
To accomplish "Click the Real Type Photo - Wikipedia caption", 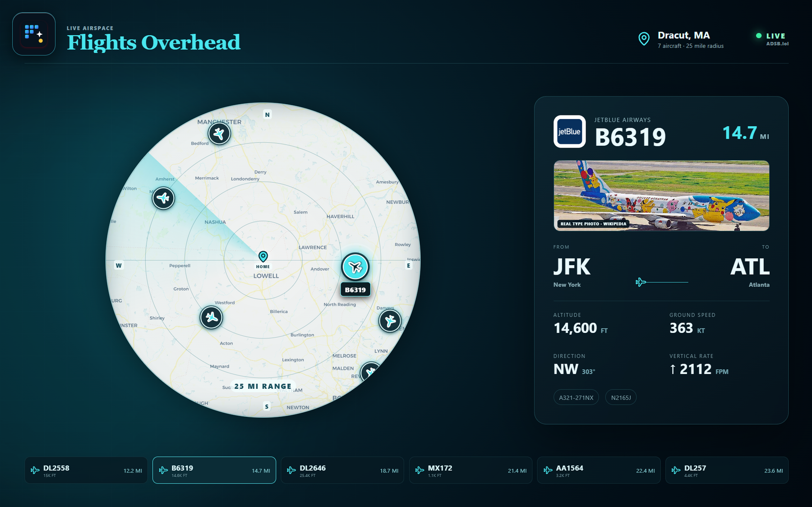I will point(593,224).
